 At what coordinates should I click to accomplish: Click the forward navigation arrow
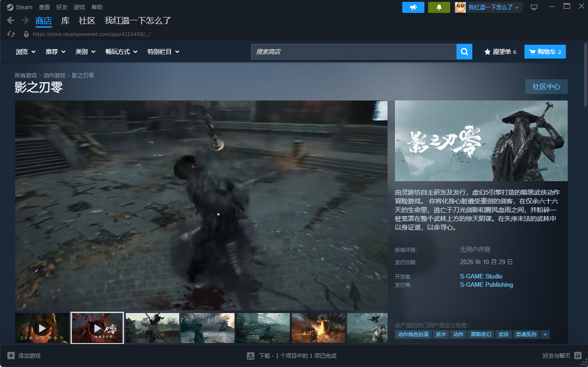tap(25, 21)
